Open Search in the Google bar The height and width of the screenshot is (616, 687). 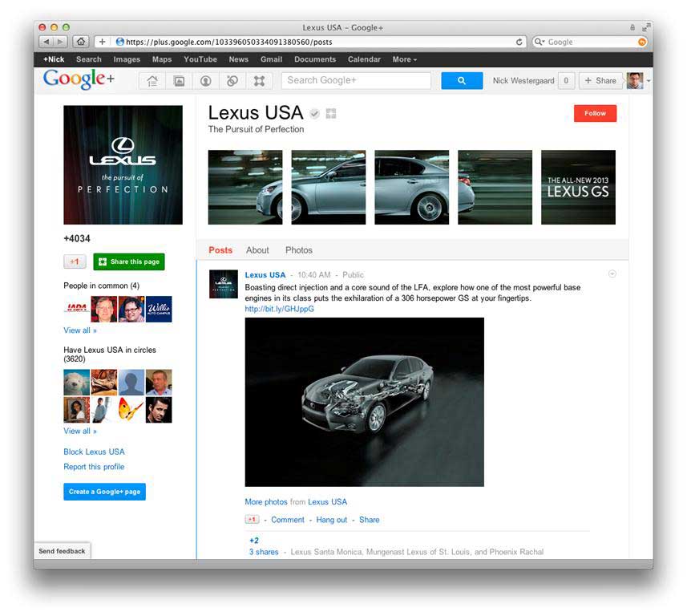click(88, 59)
